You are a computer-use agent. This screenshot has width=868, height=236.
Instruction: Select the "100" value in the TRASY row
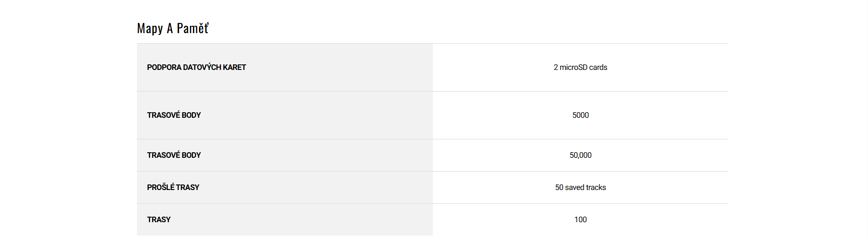pos(580,220)
